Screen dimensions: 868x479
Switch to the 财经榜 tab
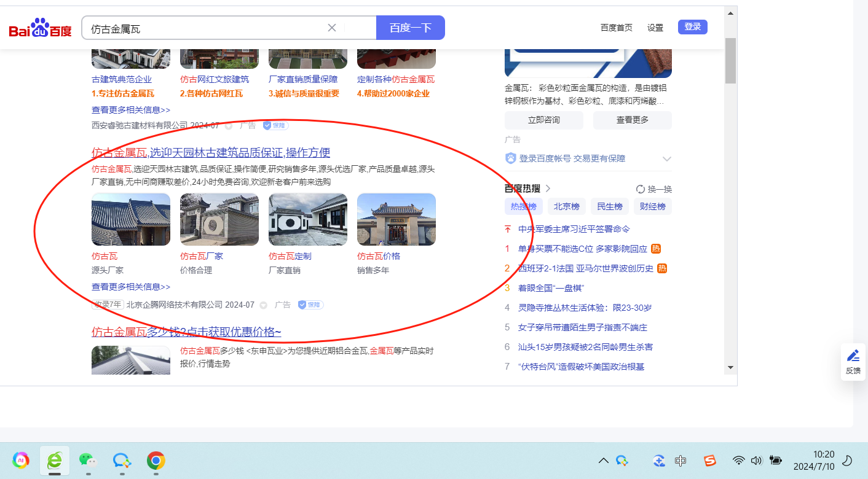[653, 206]
